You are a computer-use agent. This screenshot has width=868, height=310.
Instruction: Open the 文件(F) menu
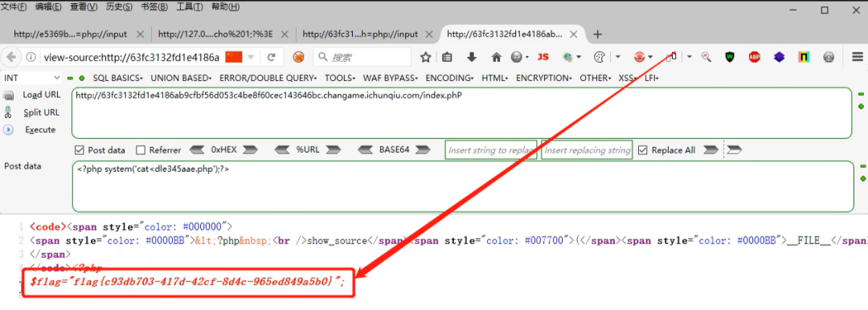(x=14, y=6)
